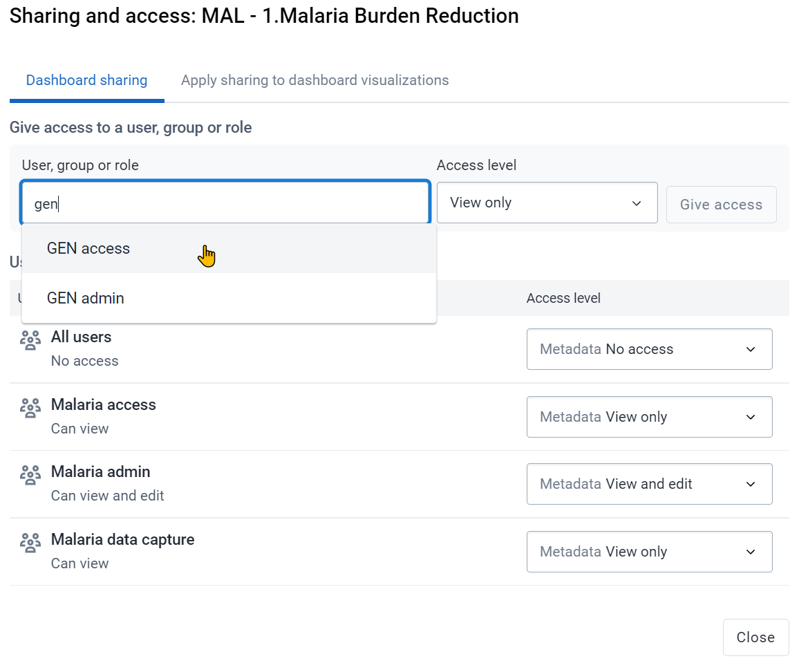799x672 pixels.
Task: Click the Malaria data capture group icon
Action: pos(30,543)
